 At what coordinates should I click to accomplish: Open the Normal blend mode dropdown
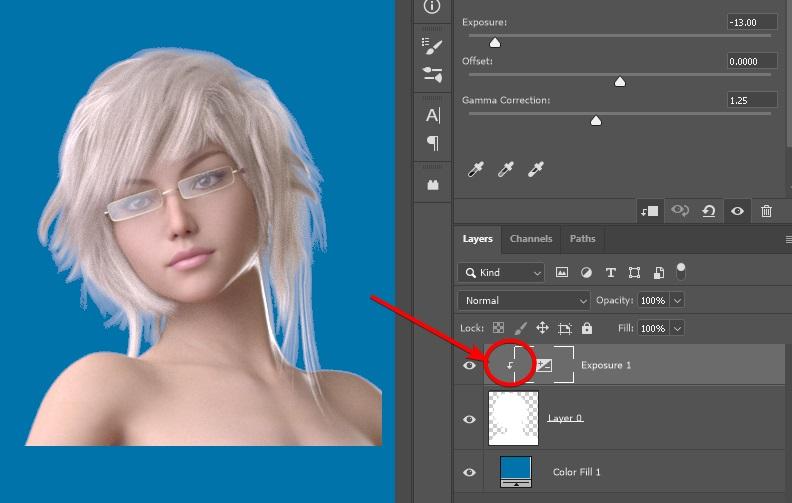point(524,300)
